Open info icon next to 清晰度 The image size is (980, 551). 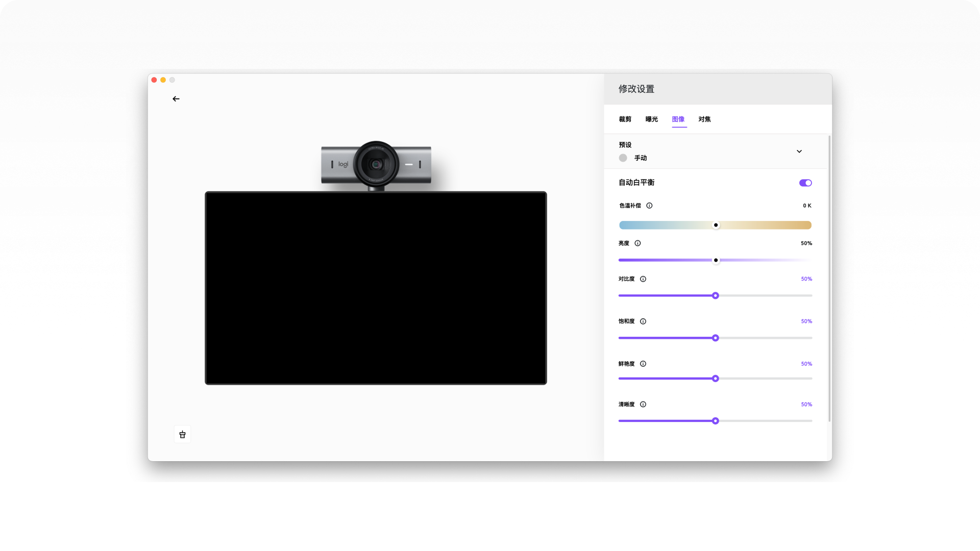pyautogui.click(x=643, y=405)
